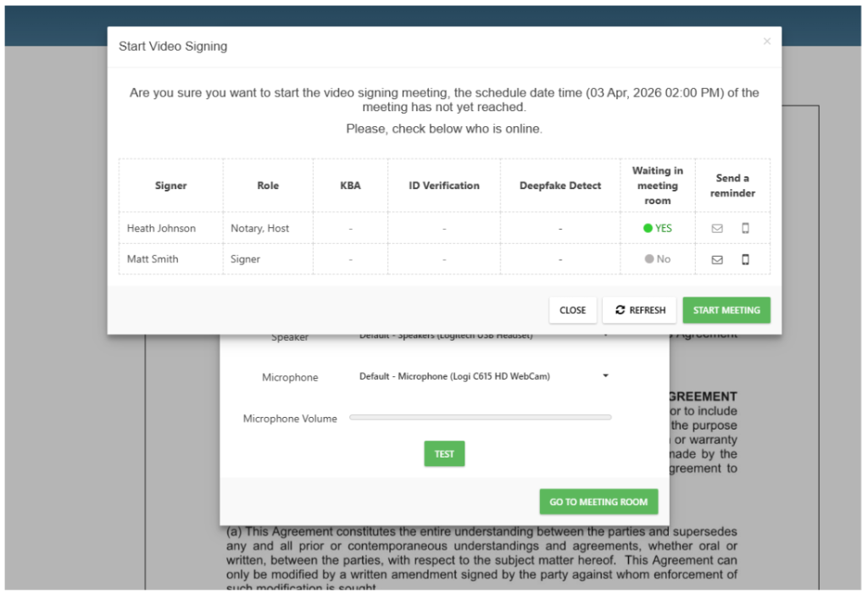Screen dimensions: 868x594
Task: Go to the meeting room
Action: tap(598, 502)
